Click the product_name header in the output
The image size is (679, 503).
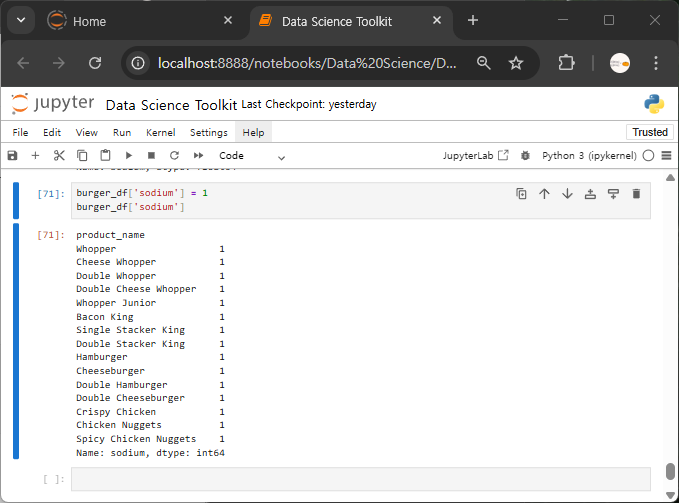(110, 235)
